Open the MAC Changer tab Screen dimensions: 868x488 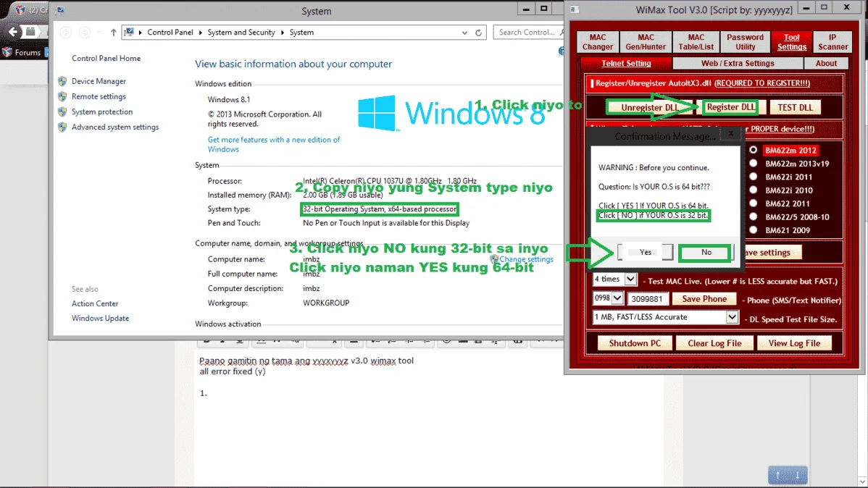click(597, 42)
